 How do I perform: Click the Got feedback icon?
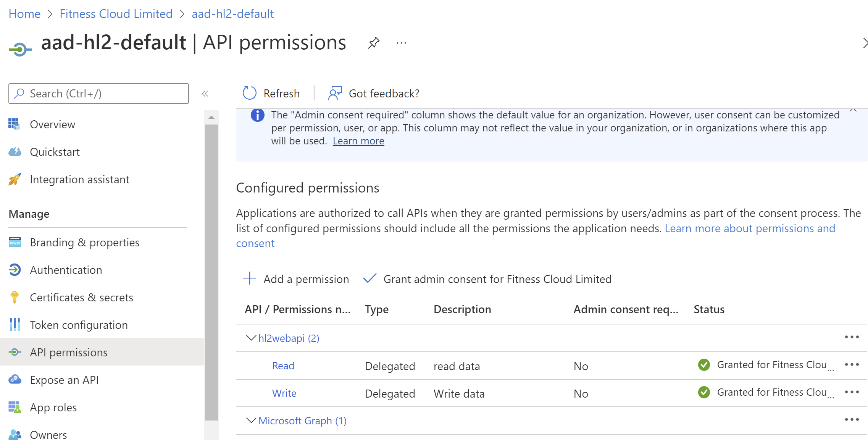point(335,93)
